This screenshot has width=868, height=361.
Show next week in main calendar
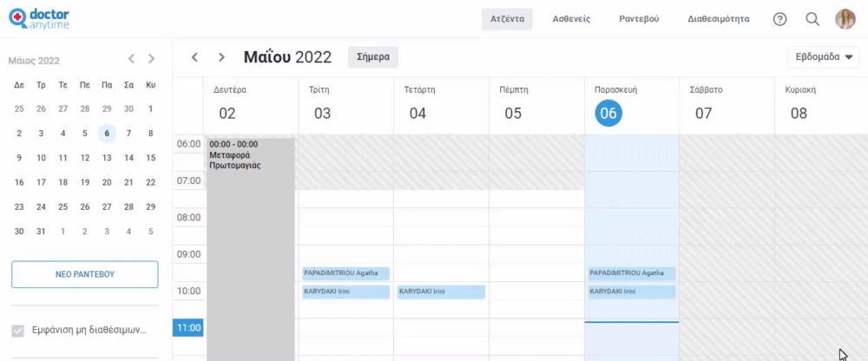click(x=221, y=57)
